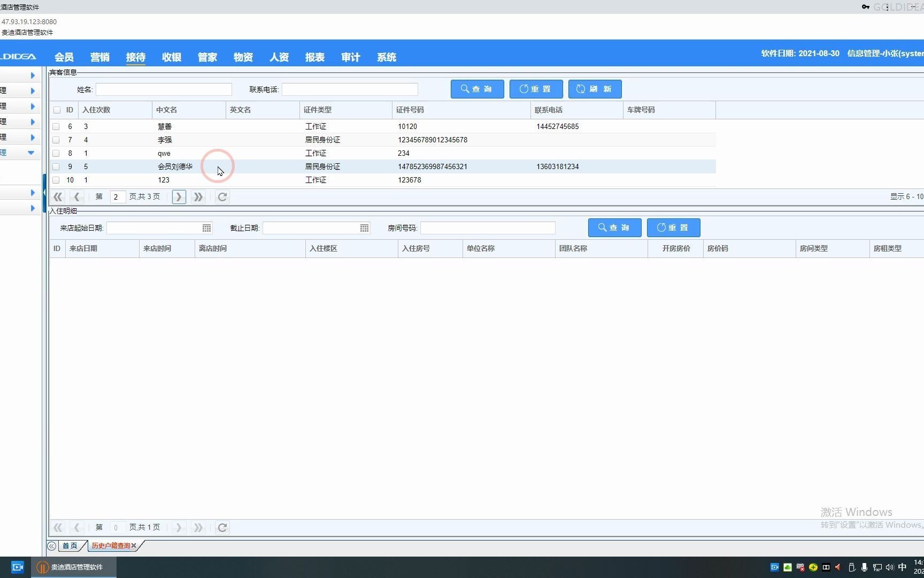The width and height of the screenshot is (924, 578).
Task: Open the 接待 menu
Action: [136, 57]
